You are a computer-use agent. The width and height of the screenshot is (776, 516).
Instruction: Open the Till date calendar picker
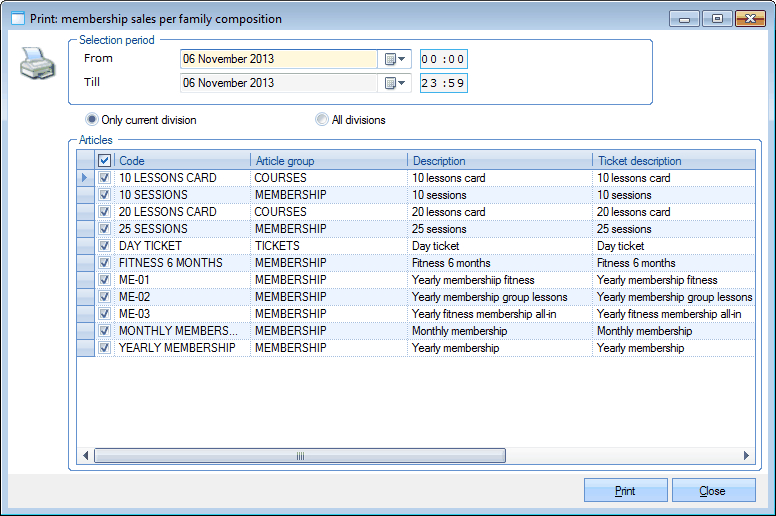(x=395, y=84)
